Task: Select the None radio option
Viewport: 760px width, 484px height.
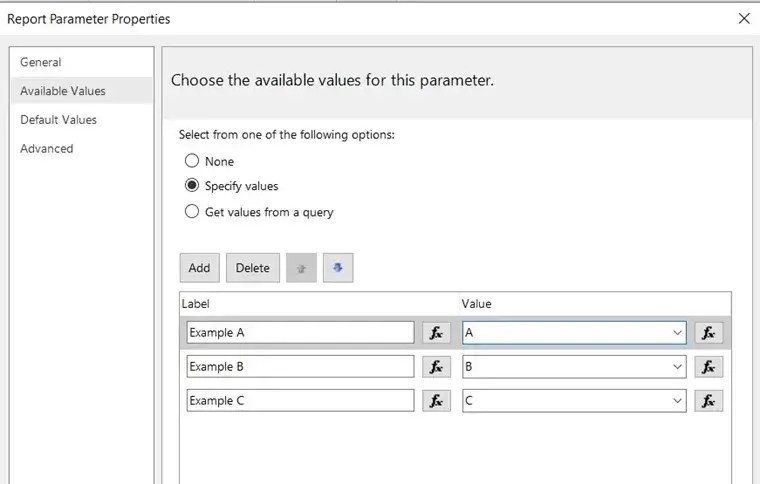Action: pyautogui.click(x=192, y=161)
